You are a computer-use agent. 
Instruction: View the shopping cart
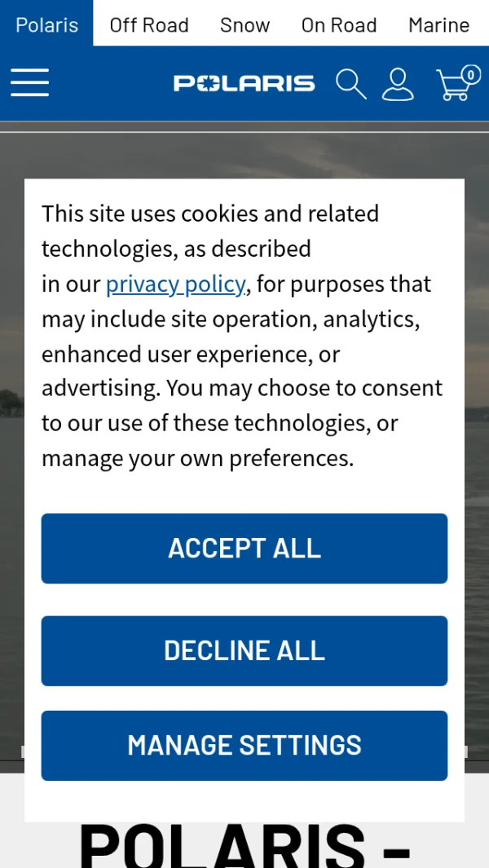pyautogui.click(x=454, y=85)
